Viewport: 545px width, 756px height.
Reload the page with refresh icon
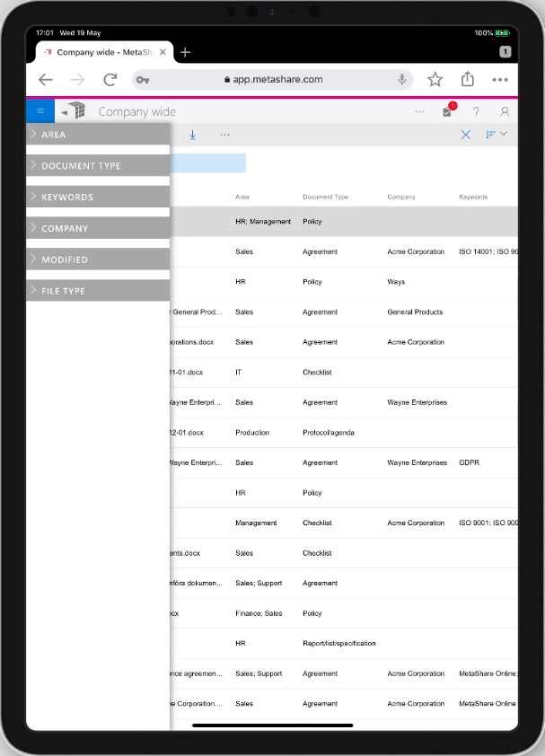(x=110, y=80)
